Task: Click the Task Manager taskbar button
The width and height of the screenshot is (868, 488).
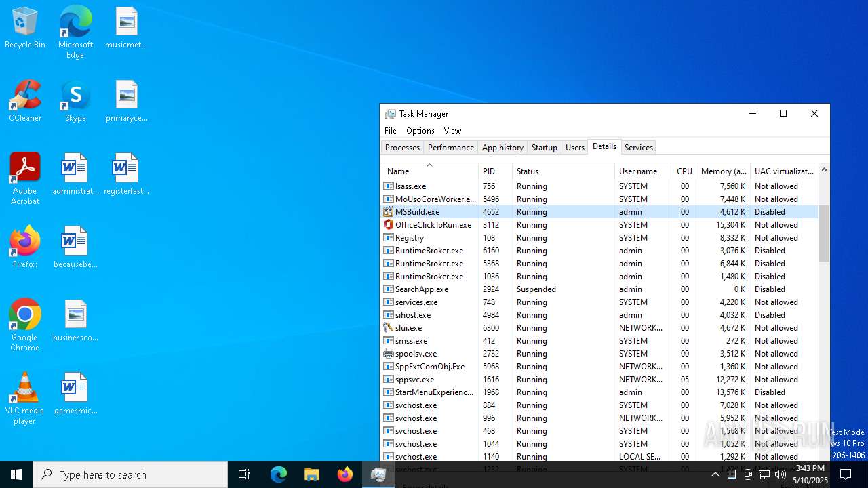Action: coord(378,474)
